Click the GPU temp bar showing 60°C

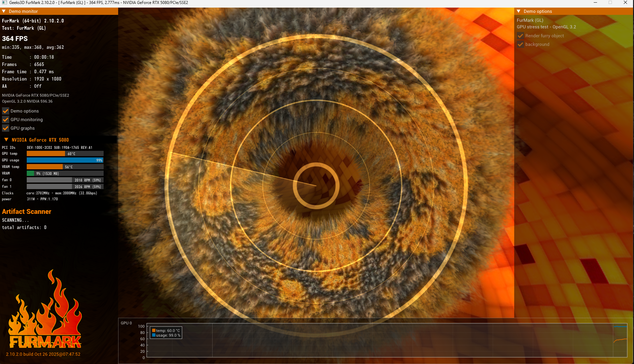(x=65, y=153)
